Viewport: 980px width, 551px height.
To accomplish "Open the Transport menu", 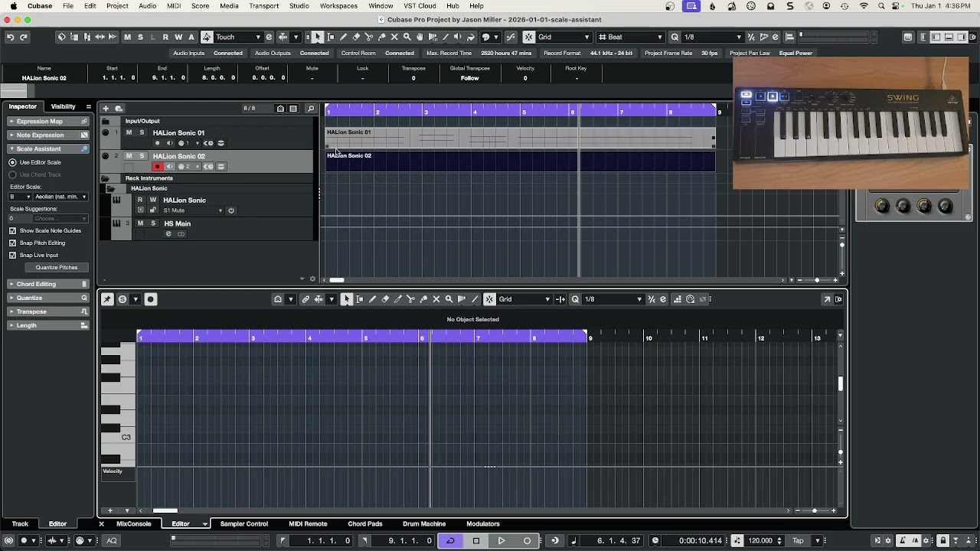I will pyautogui.click(x=263, y=6).
